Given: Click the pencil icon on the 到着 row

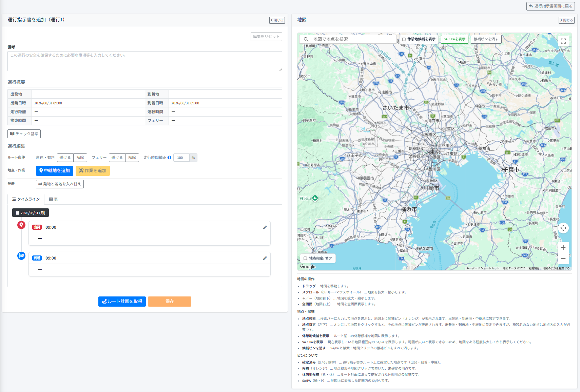Looking at the screenshot, I should tap(265, 258).
